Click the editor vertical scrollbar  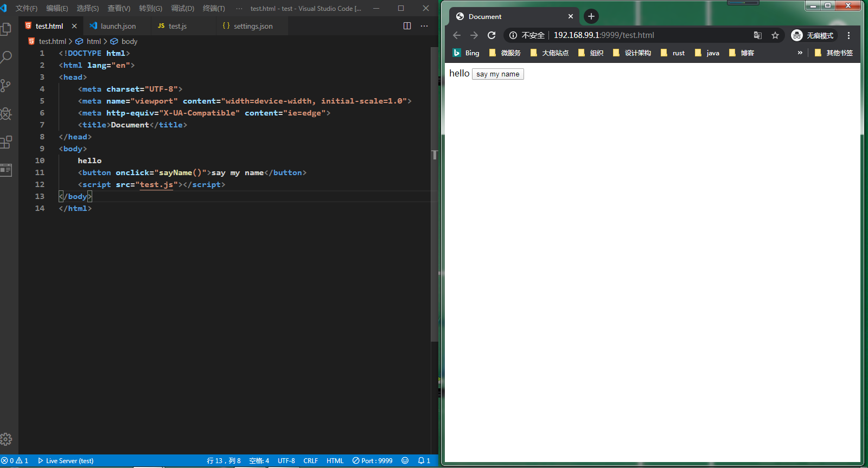click(434, 195)
